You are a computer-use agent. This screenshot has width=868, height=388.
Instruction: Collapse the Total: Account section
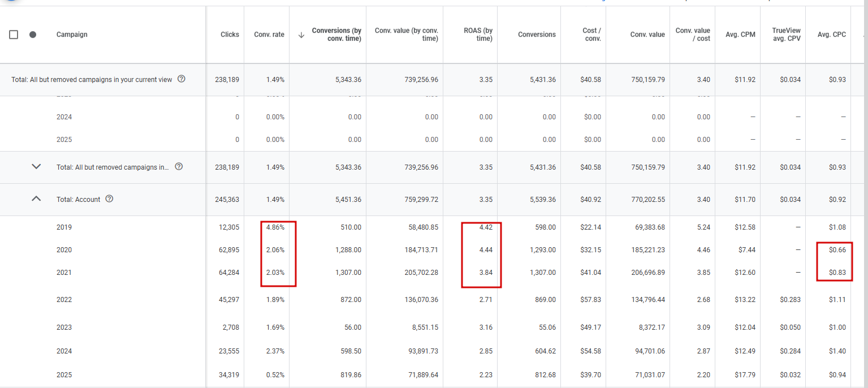click(x=36, y=199)
